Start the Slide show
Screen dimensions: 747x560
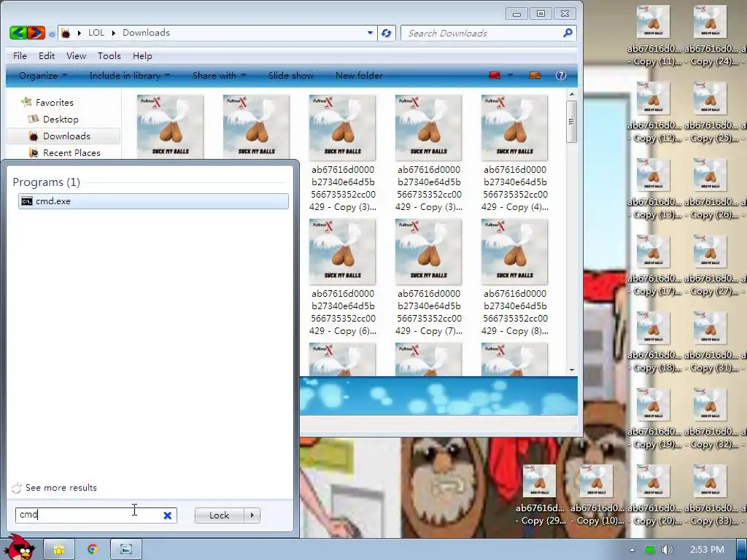(x=290, y=75)
